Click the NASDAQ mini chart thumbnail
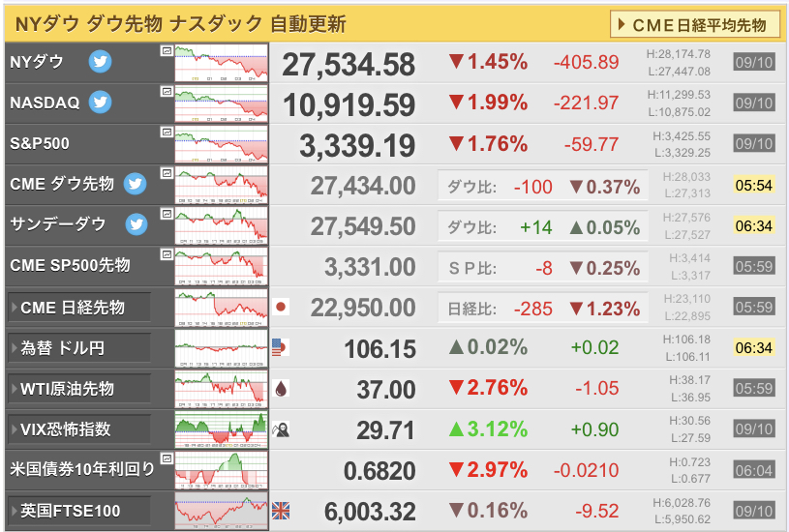Image resolution: width=789 pixels, height=532 pixels. point(222,103)
